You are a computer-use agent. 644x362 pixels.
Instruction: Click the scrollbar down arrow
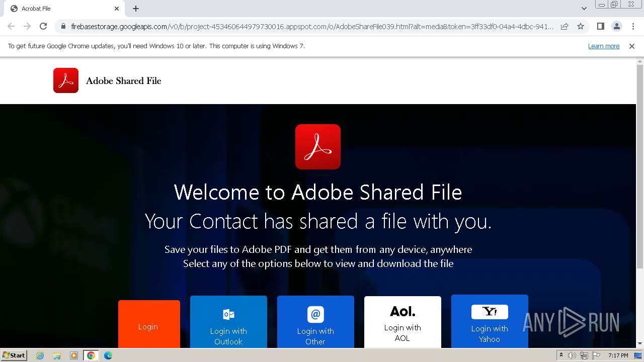pyautogui.click(x=640, y=344)
